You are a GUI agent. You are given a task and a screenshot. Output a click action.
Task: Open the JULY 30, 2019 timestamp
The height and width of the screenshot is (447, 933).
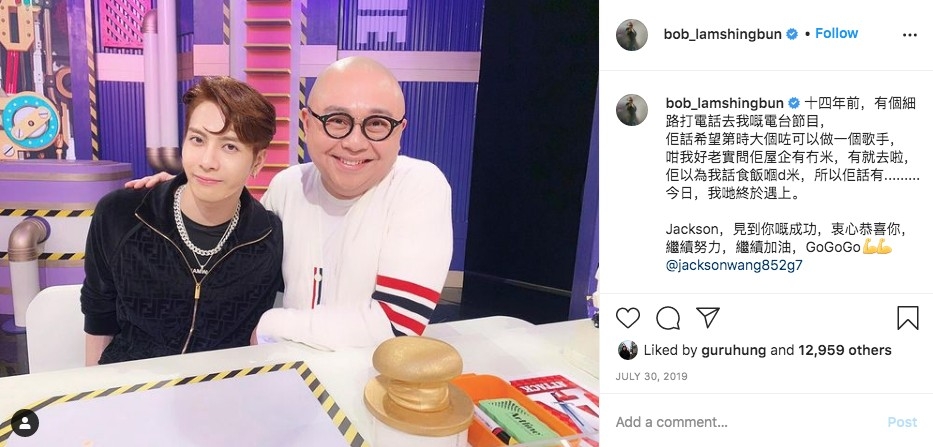point(652,377)
